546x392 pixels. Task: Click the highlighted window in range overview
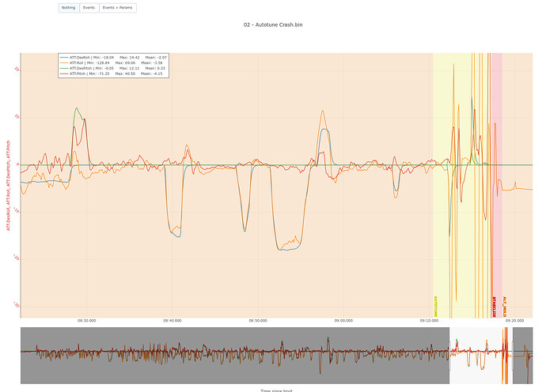point(481,356)
